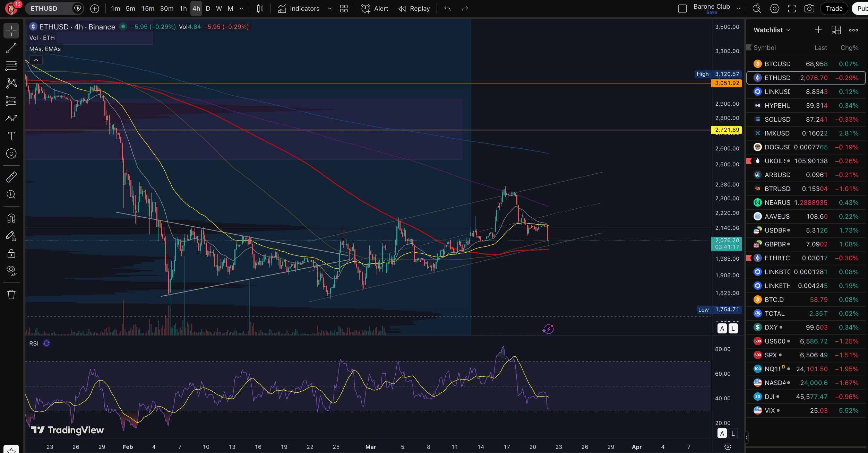This screenshot has width=868, height=453.
Task: Switch to the 1h timeframe
Action: tap(183, 9)
